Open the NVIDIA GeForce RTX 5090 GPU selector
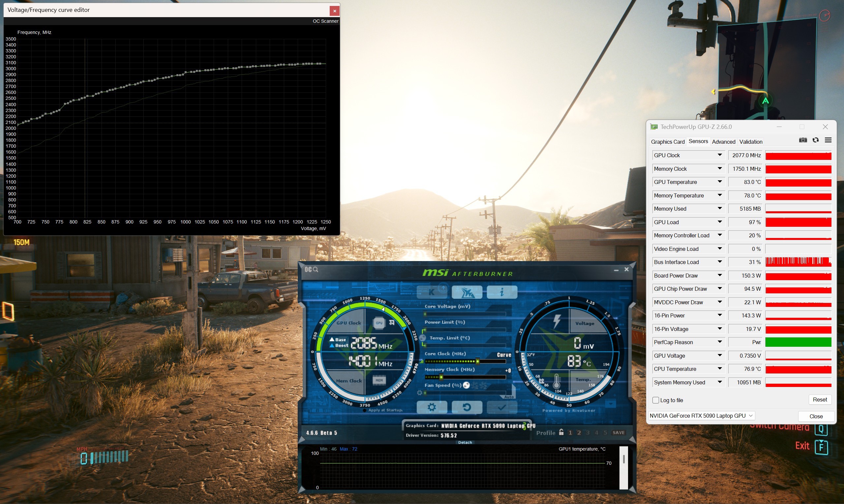 701,416
